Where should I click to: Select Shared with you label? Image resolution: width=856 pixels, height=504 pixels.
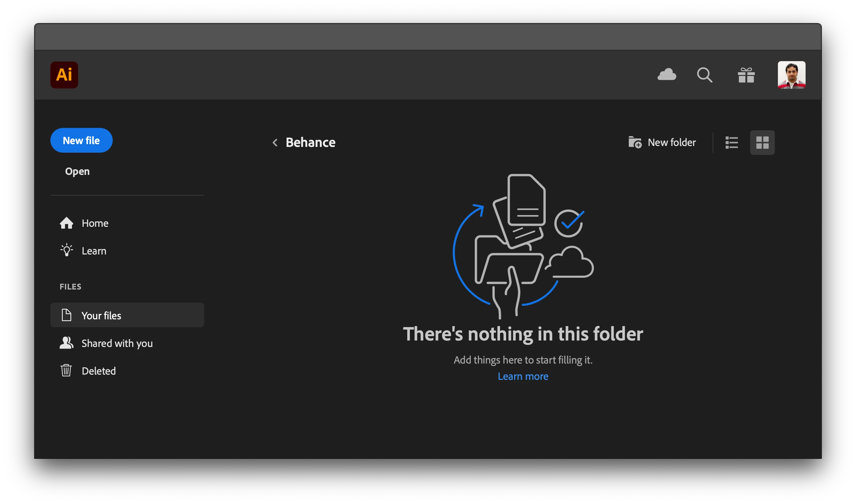tap(117, 343)
